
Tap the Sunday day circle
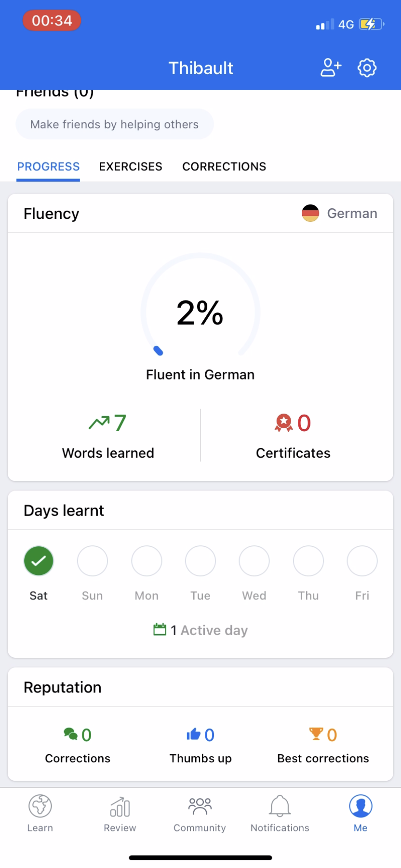tap(93, 561)
